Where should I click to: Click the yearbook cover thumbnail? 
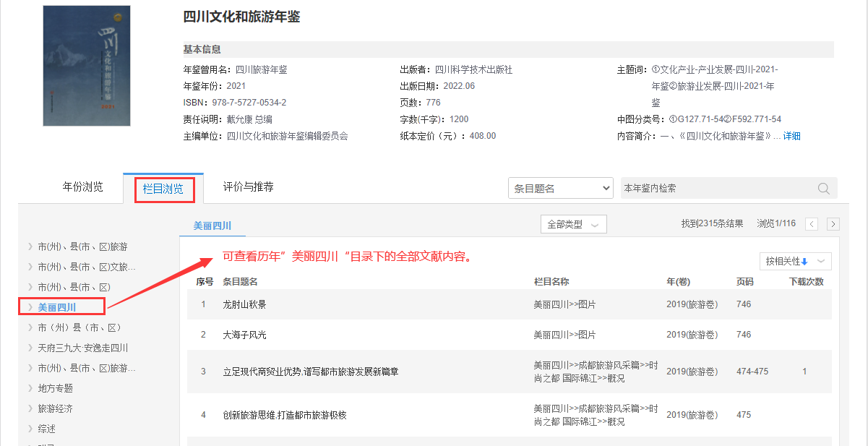pos(87,66)
